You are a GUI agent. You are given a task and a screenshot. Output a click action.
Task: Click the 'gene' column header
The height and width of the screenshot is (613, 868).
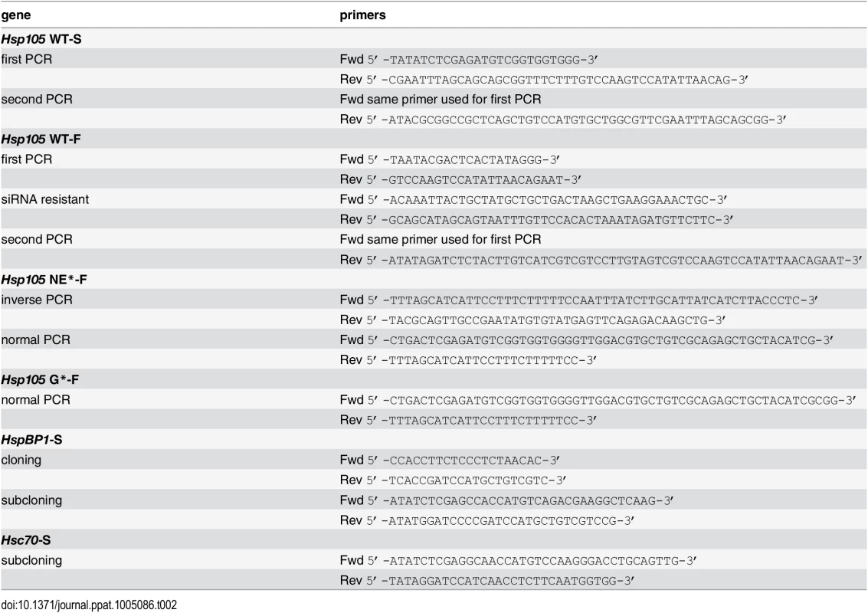tap(16, 15)
